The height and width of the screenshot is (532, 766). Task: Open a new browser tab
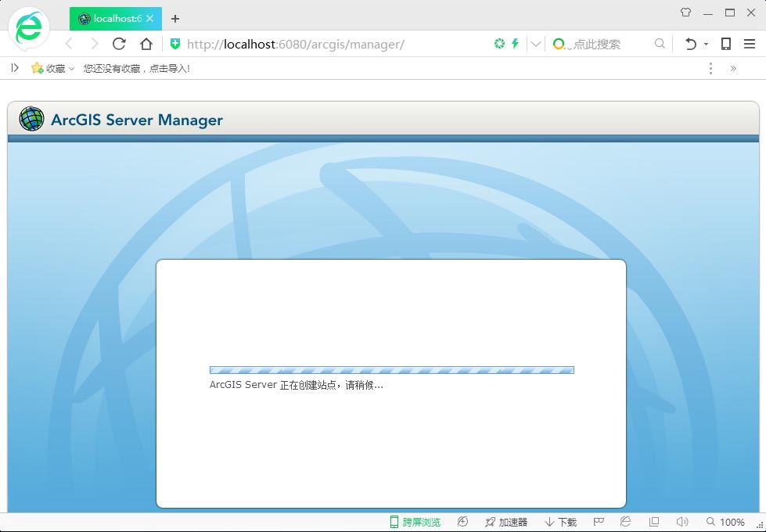point(175,19)
